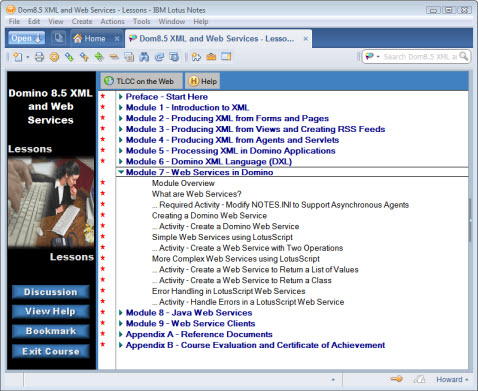Expand Appendix A - Reference Documents

tap(121, 334)
